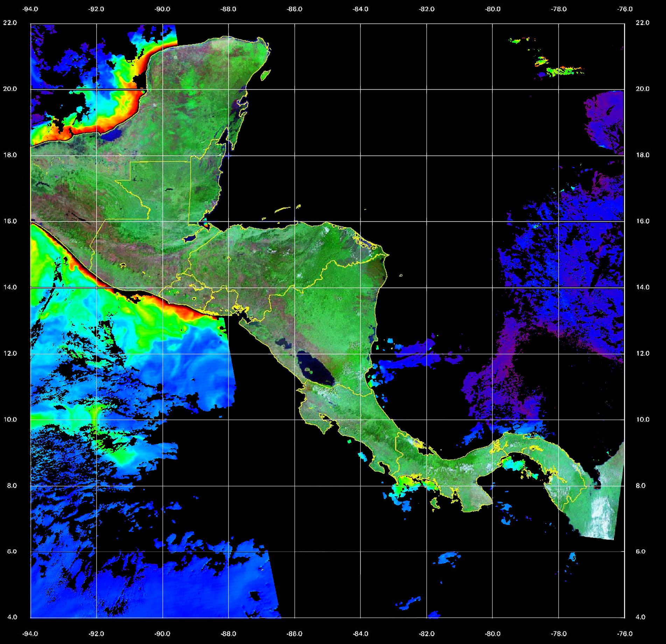This screenshot has width=666, height=644.
Task: Click the top axis label -94.0
Action: 31,9
